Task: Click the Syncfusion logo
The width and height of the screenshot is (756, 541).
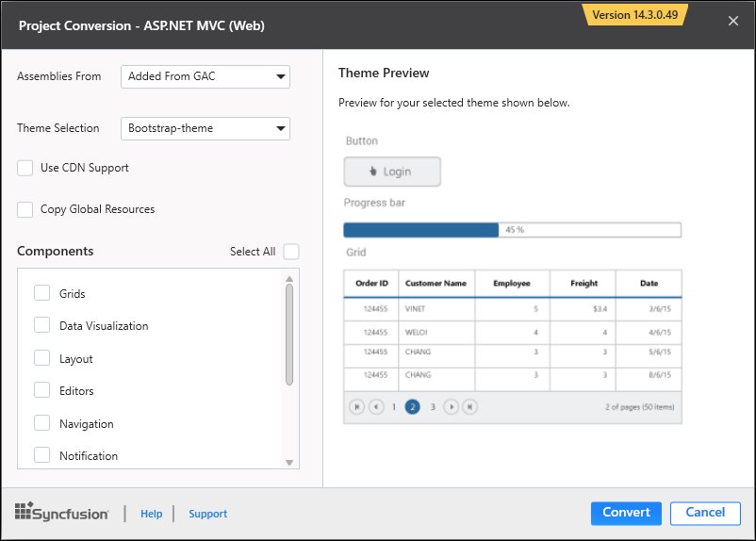Action: [x=61, y=512]
